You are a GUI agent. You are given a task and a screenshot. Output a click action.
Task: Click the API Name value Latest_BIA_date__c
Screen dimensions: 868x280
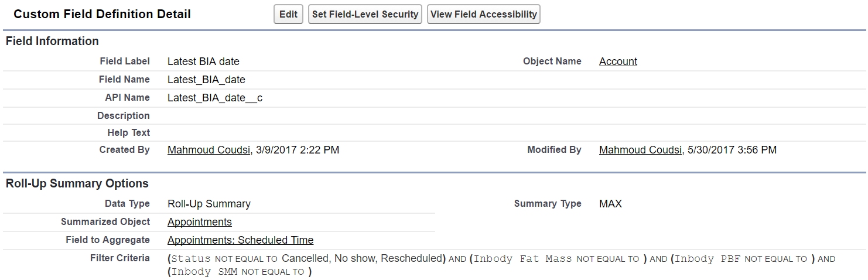point(215,98)
